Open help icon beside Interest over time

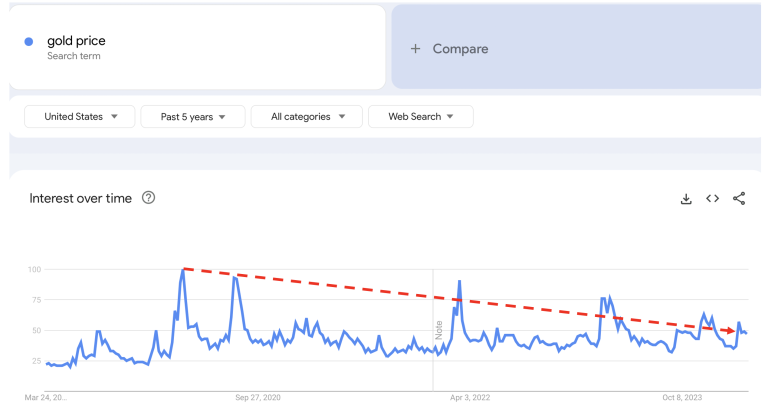(x=149, y=198)
